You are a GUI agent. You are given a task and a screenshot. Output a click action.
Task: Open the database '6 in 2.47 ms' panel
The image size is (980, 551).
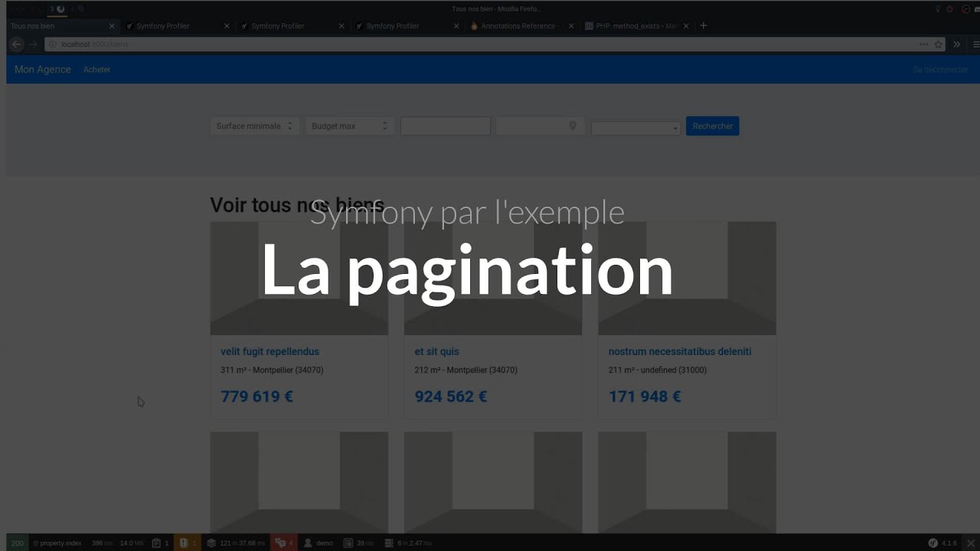coord(408,543)
